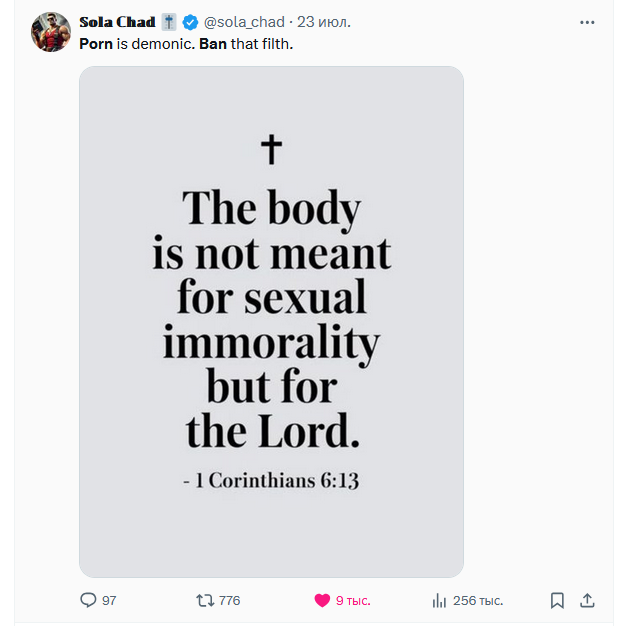The image size is (628, 626).
Task: Click the reply speech bubble icon
Action: coord(88,600)
